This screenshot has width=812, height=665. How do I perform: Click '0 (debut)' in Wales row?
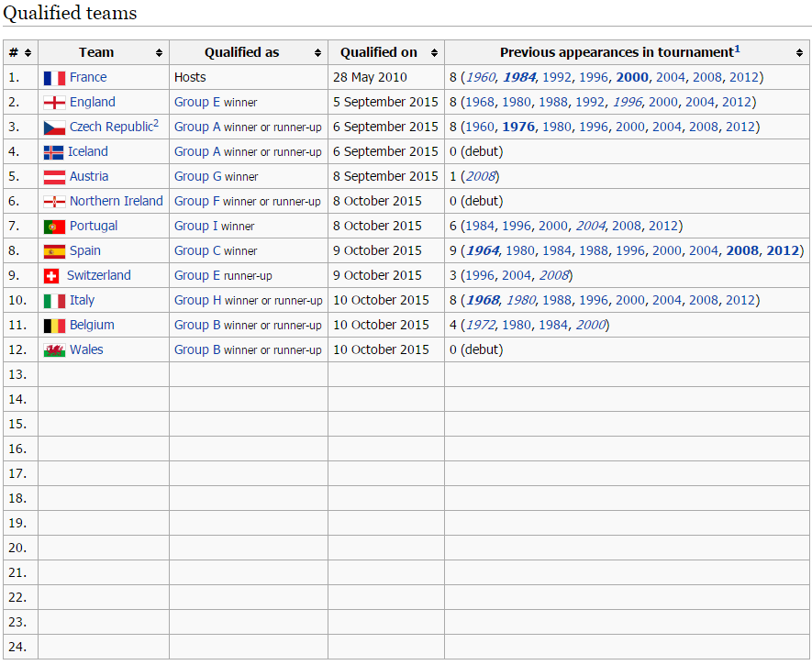pos(476,349)
